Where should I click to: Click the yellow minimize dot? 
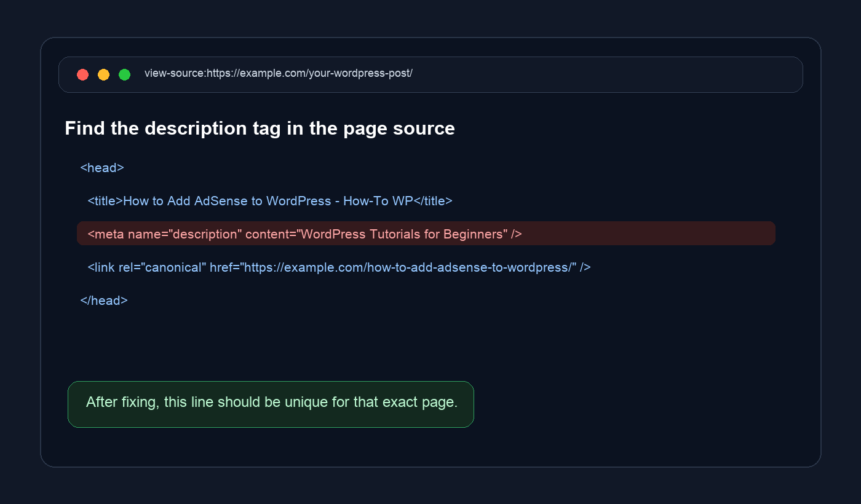pos(103,74)
